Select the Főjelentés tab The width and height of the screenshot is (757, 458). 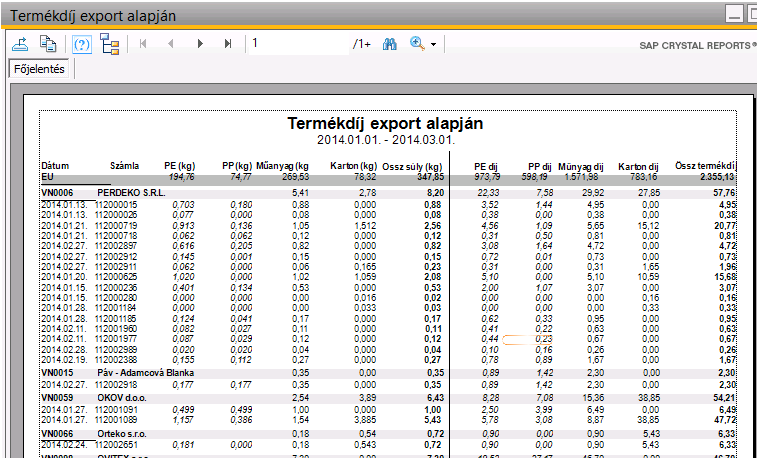pyautogui.click(x=39, y=69)
